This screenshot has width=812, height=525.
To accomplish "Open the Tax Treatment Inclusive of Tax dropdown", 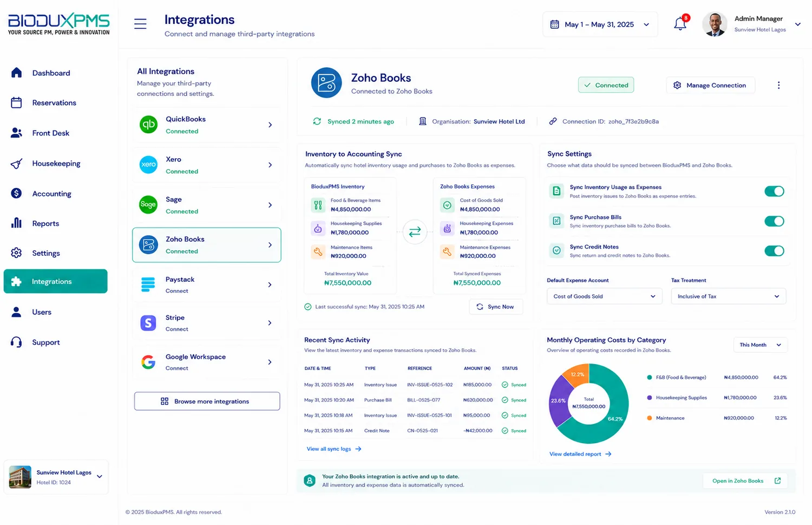I will 728,296.
